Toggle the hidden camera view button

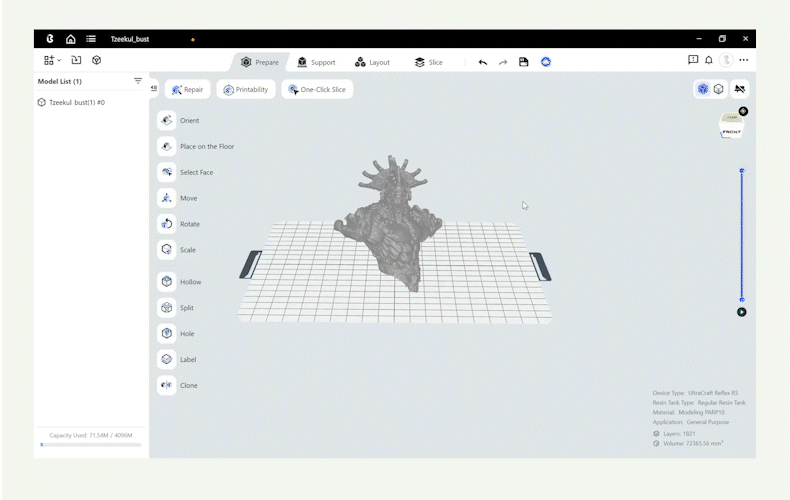tap(740, 89)
